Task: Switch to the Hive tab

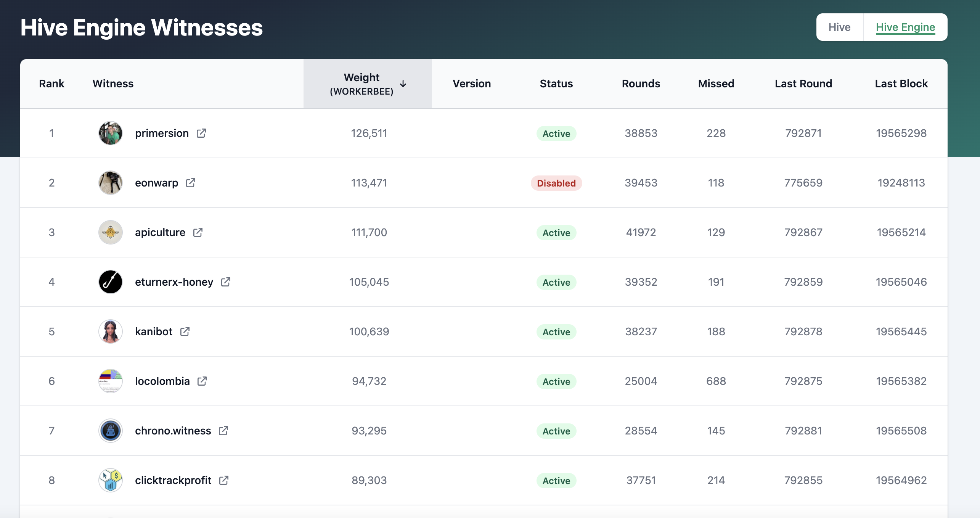Action: point(839,27)
